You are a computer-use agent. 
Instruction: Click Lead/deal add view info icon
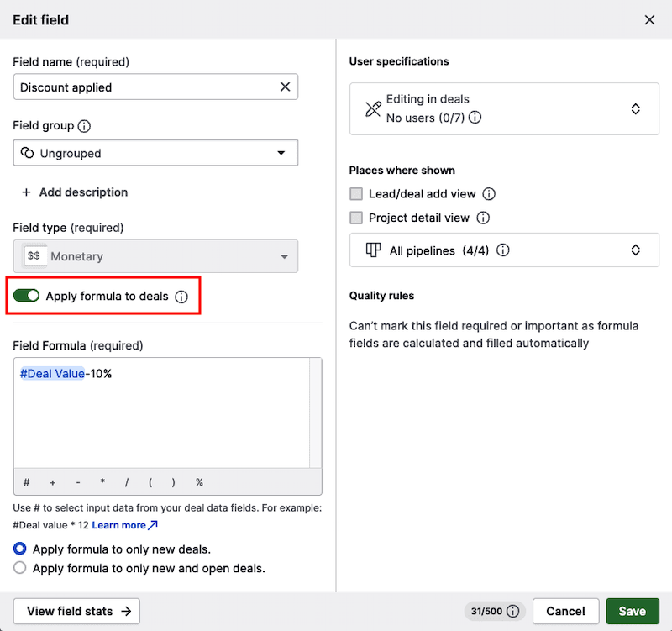[x=489, y=194]
